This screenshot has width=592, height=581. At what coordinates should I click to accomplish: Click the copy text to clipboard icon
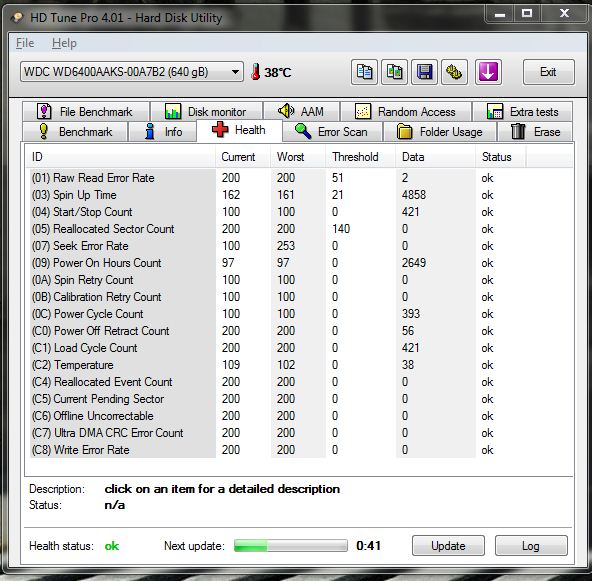[364, 72]
